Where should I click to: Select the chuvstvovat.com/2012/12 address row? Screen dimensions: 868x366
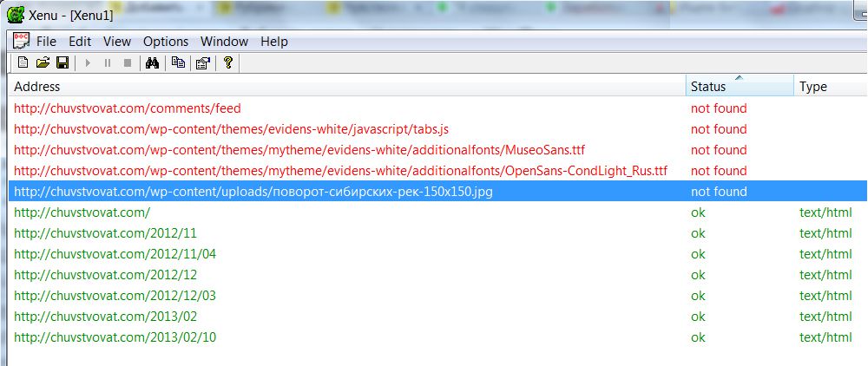[105, 275]
